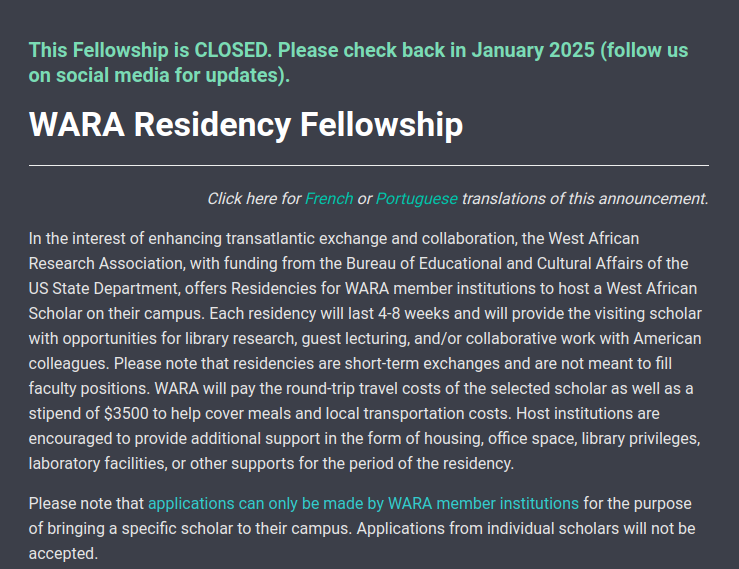Click the italic 'Click here for' text
This screenshot has height=569, width=739.
point(254,198)
